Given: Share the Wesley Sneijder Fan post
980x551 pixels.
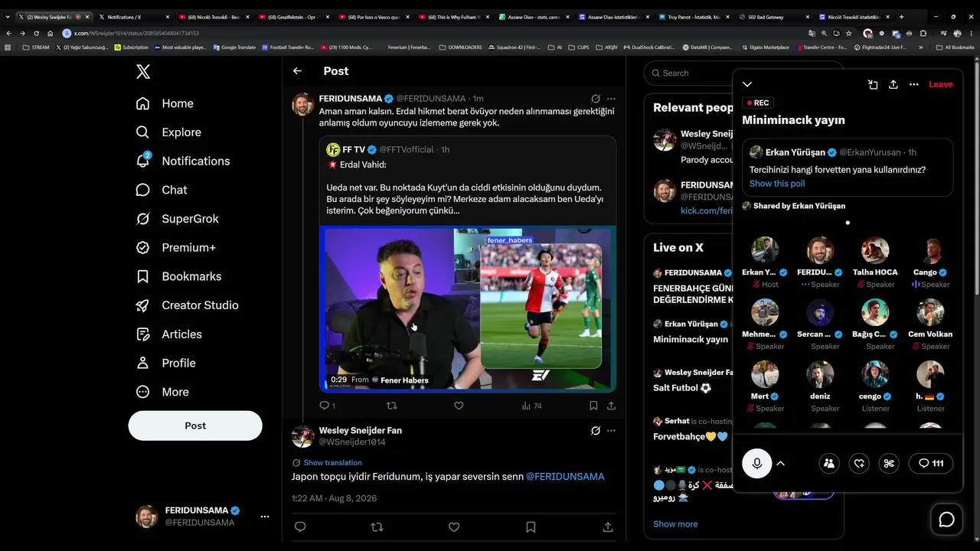Looking at the screenshot, I should click(x=608, y=527).
